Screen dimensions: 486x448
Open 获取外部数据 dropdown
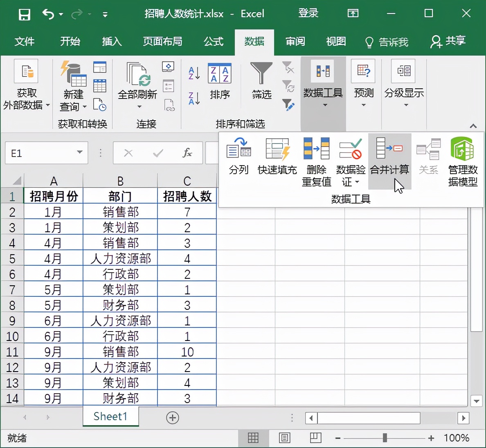pos(26,86)
